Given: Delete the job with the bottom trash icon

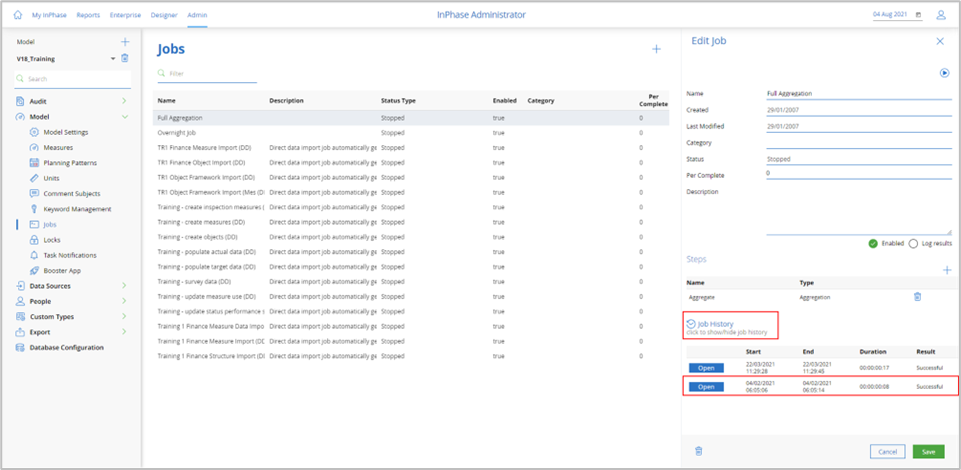Looking at the screenshot, I should 698,451.
